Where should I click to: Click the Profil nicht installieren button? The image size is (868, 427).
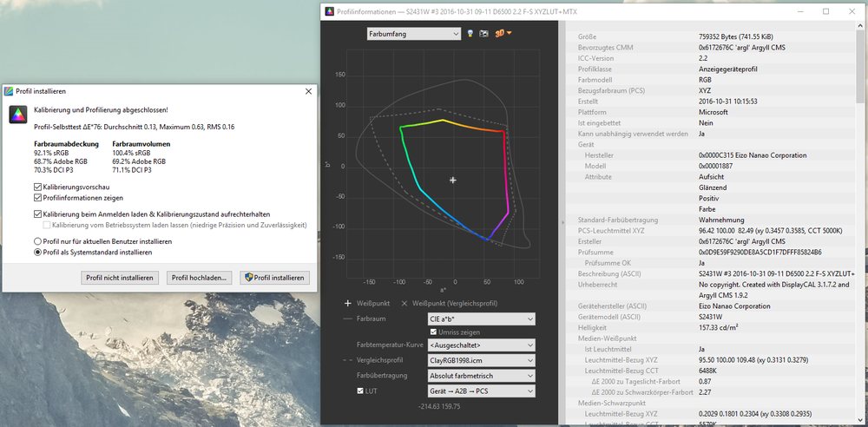(x=119, y=278)
